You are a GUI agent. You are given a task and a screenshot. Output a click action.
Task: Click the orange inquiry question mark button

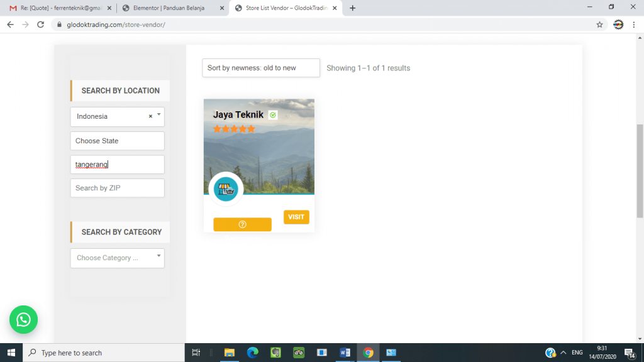pos(242,224)
